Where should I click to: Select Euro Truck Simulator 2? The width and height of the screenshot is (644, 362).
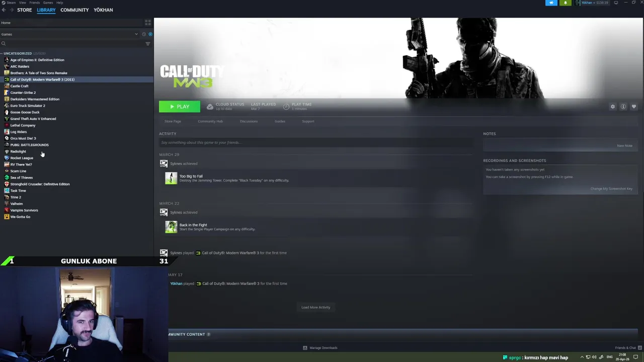click(28, 106)
